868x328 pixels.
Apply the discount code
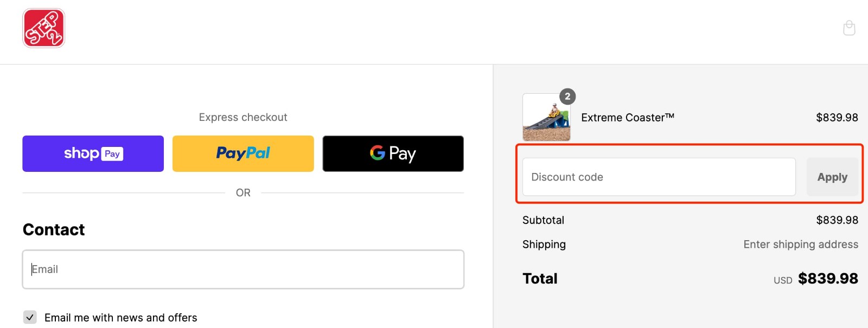832,177
